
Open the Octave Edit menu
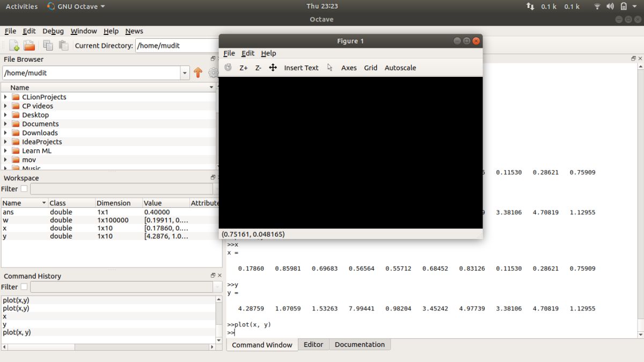(29, 31)
